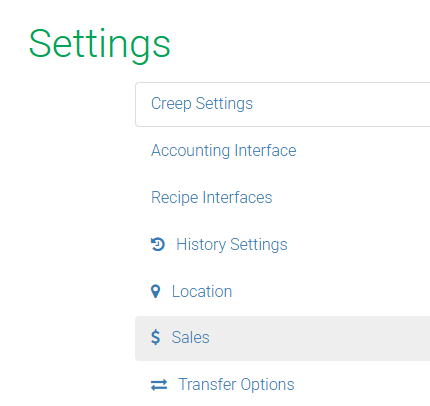Select Recipe Interfaces from the list
The width and height of the screenshot is (430, 406).
click(212, 197)
